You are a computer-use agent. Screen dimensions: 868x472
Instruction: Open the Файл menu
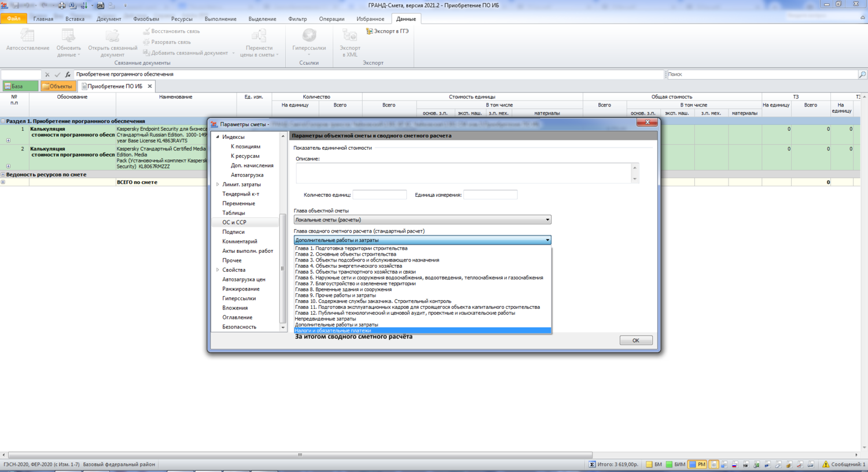pos(14,19)
